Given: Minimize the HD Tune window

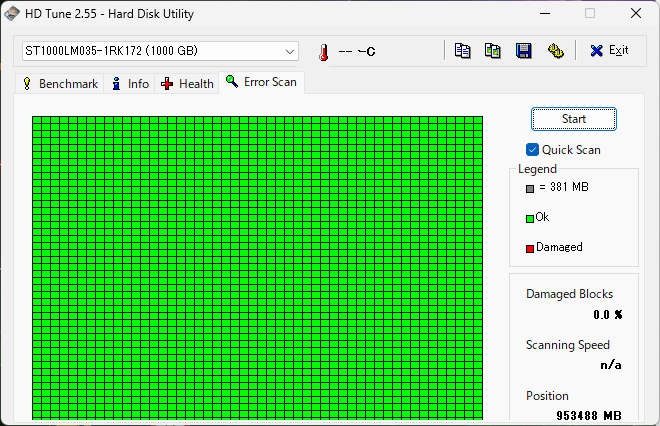Looking at the screenshot, I should pos(545,13).
